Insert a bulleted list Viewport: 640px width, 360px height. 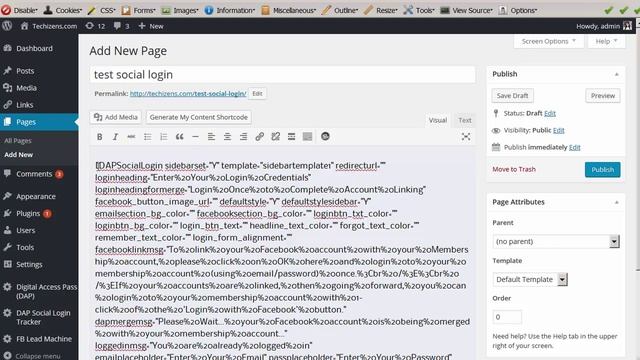[x=147, y=137]
